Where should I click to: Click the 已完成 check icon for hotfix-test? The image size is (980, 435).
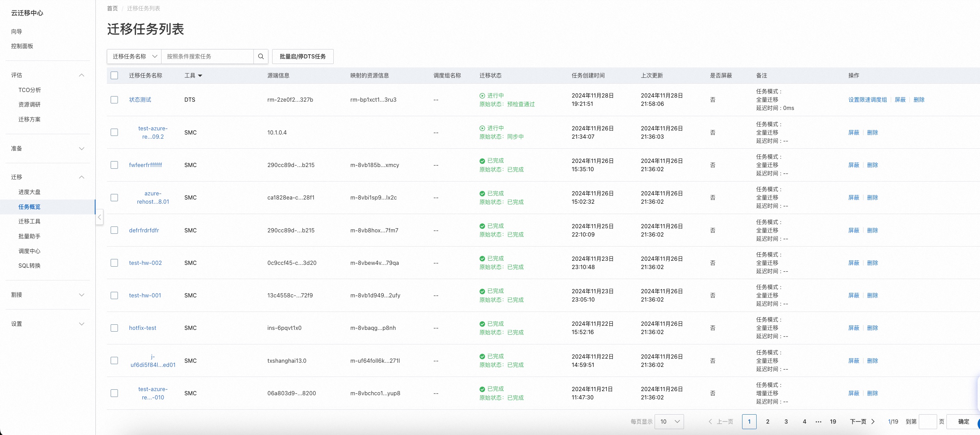pyautogui.click(x=482, y=324)
